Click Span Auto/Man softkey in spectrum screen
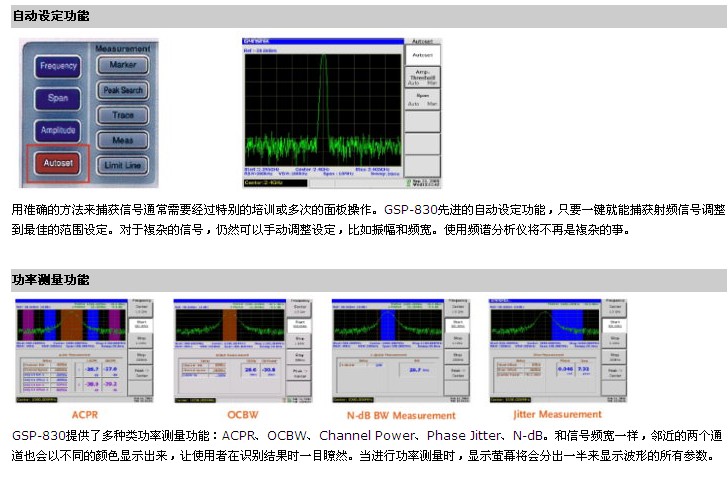Image resolution: width=728 pixels, height=485 pixels. point(422,99)
